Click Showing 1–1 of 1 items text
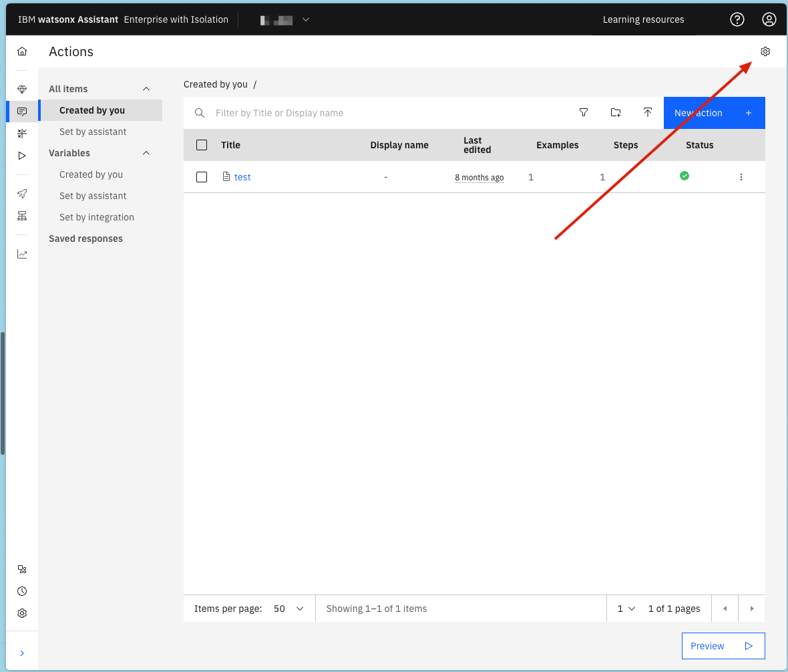Viewport: 788px width, 672px height. pos(377,609)
